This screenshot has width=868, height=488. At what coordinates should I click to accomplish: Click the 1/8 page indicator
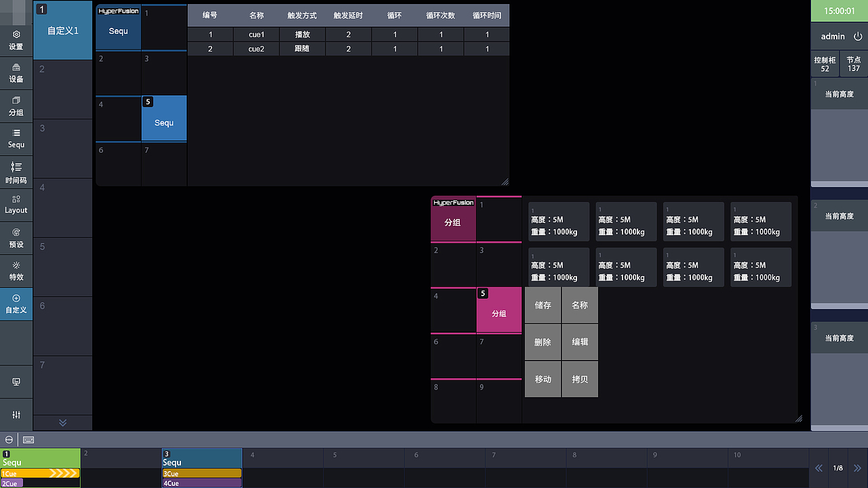point(838,468)
